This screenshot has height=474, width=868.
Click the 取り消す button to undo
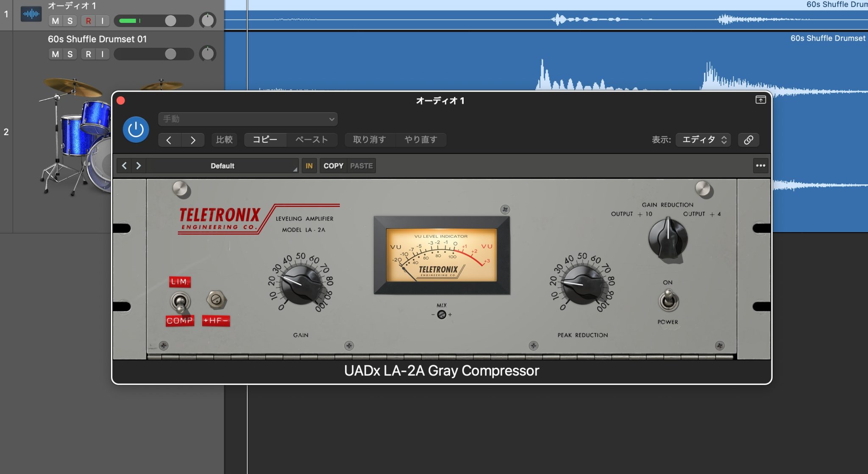click(x=369, y=140)
